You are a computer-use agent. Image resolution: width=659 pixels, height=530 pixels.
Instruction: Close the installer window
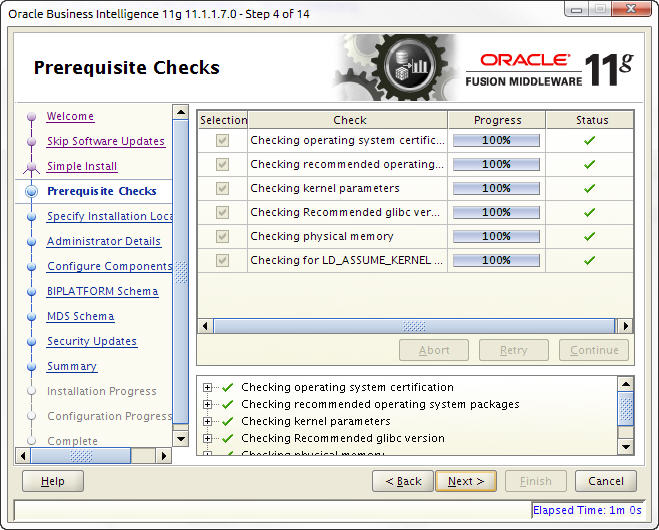tap(631, 8)
